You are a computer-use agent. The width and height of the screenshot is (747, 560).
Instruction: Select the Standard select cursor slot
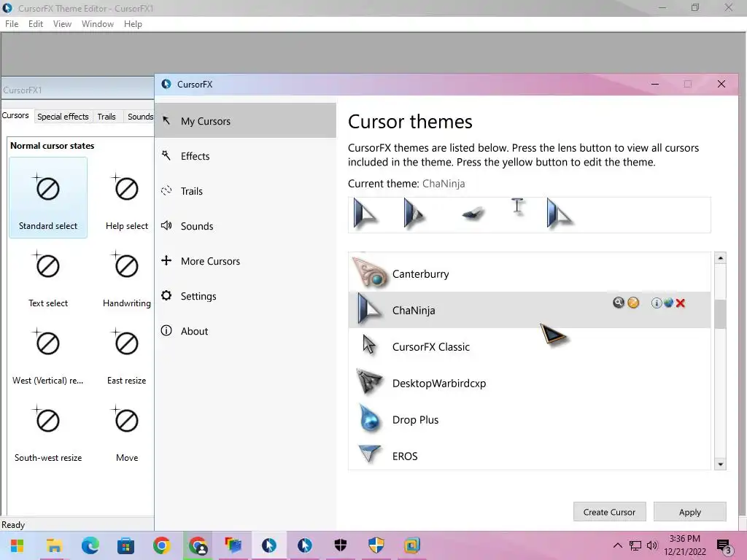pos(48,198)
